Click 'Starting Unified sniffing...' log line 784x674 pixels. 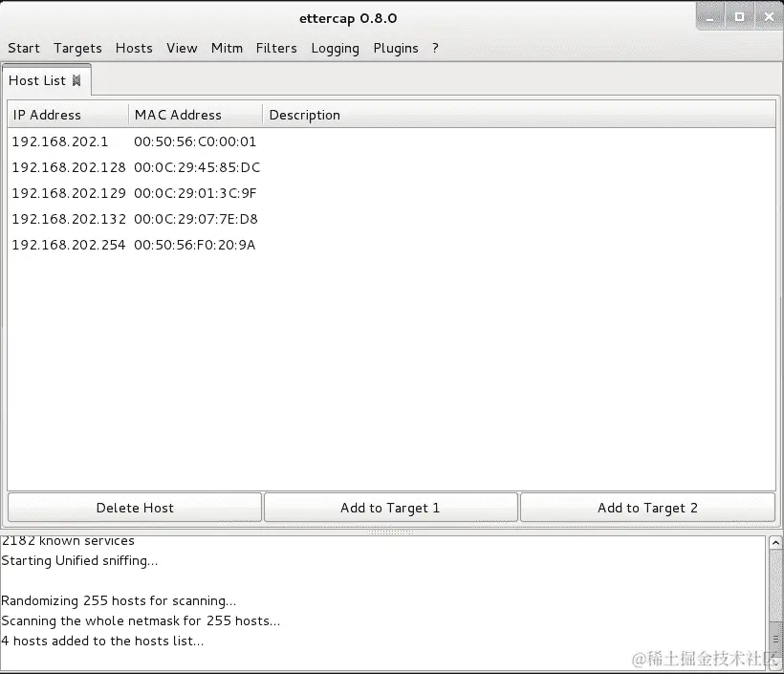(x=79, y=561)
